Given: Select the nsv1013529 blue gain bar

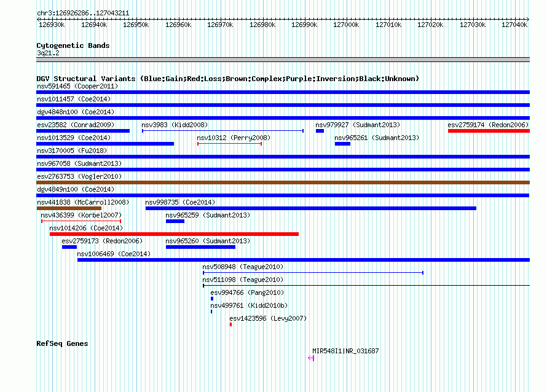Looking at the screenshot, I should 105,144.
